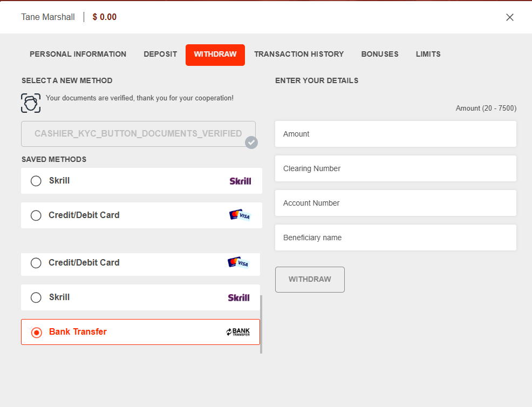Click the face verification icon
Viewport: 532px width, 407px height.
(x=31, y=103)
